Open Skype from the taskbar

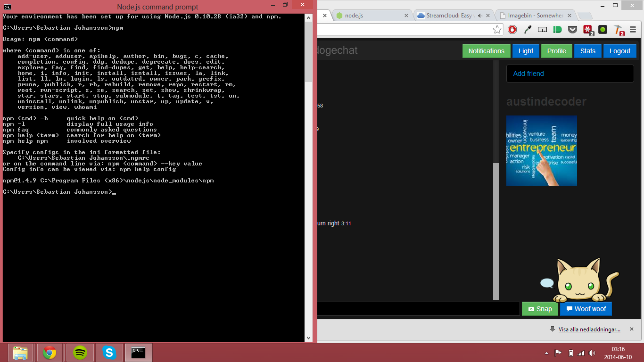109,352
